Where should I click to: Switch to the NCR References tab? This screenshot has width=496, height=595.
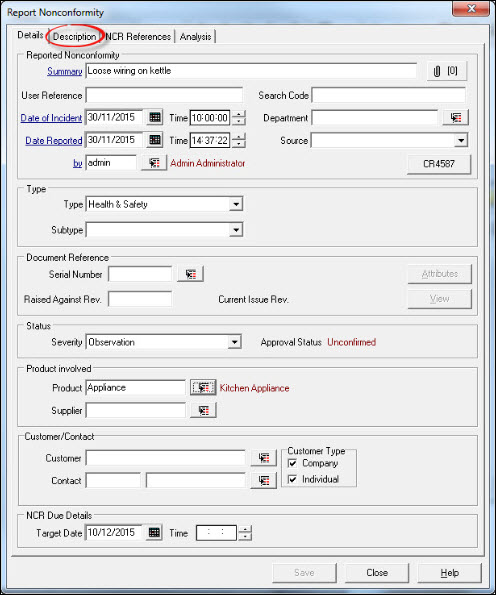click(138, 36)
